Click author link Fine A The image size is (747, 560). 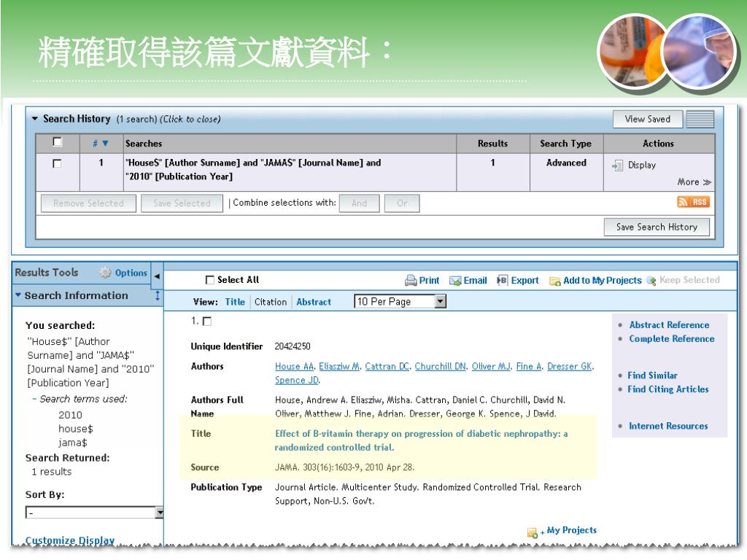[529, 366]
